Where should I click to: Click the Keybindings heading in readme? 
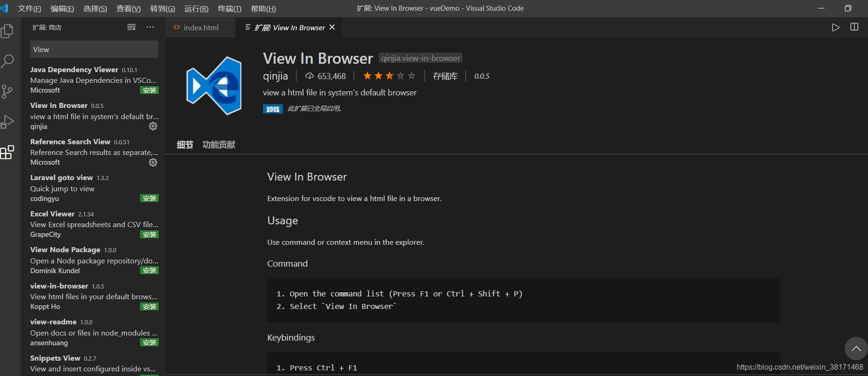[x=291, y=337]
